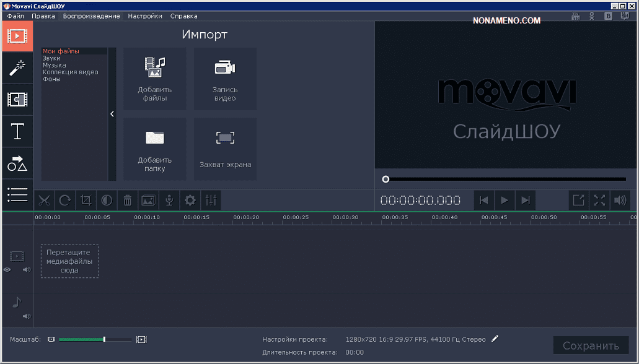Collapse the import categories panel arrow

112,114
